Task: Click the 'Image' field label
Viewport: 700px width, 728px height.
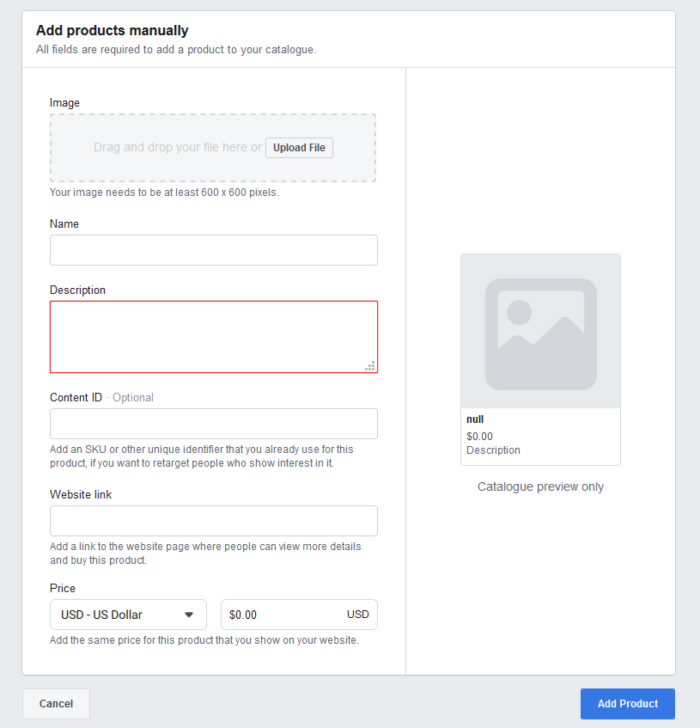Action: 64,103
